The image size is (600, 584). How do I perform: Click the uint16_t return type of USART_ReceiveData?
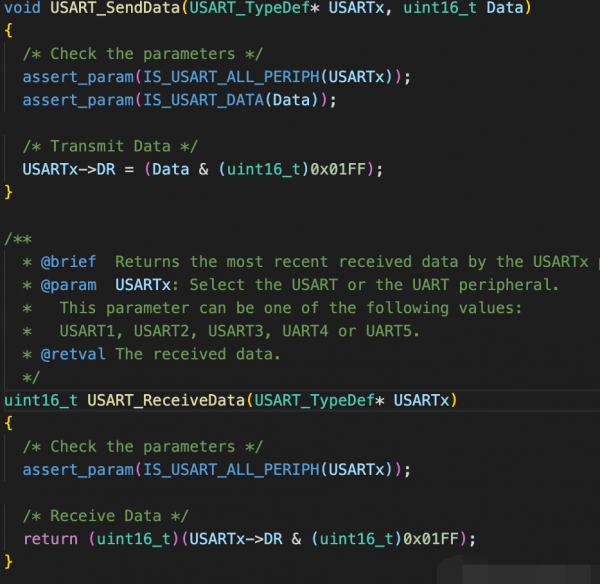tap(41, 400)
